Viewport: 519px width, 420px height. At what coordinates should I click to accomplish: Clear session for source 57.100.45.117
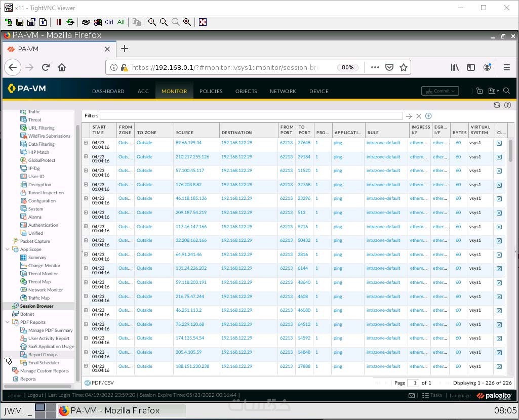click(499, 171)
